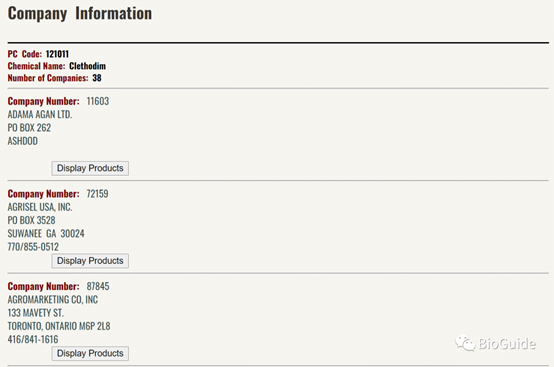The width and height of the screenshot is (554, 367).
Task: Click the 133 MAVETY ST. address line
Action: pos(36,313)
